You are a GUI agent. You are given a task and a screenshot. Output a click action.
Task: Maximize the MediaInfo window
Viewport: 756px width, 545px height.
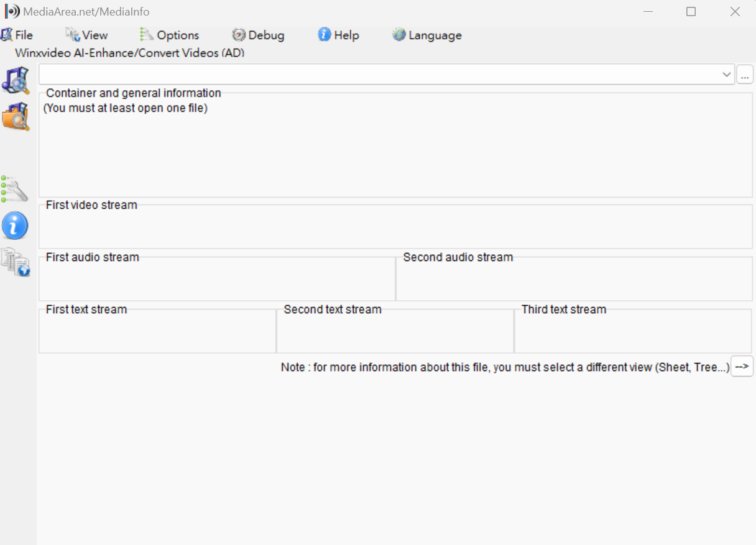(x=691, y=12)
